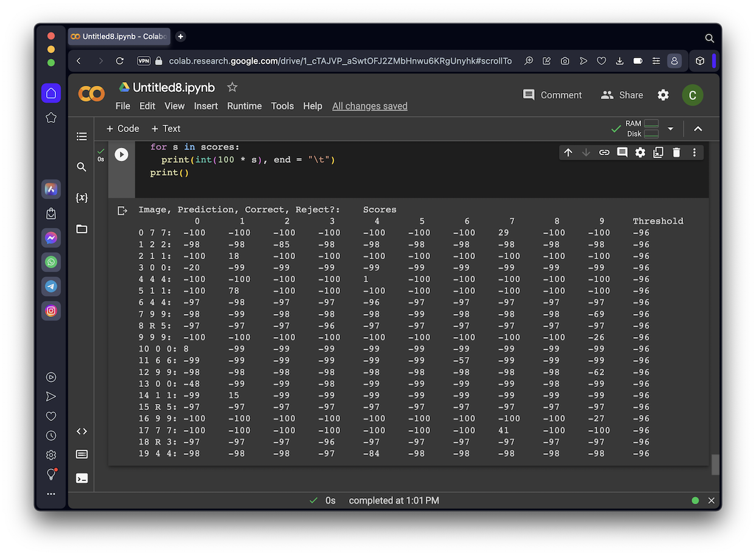Screen dimensions: 756x556
Task: Copy link to cell icon
Action: (604, 153)
